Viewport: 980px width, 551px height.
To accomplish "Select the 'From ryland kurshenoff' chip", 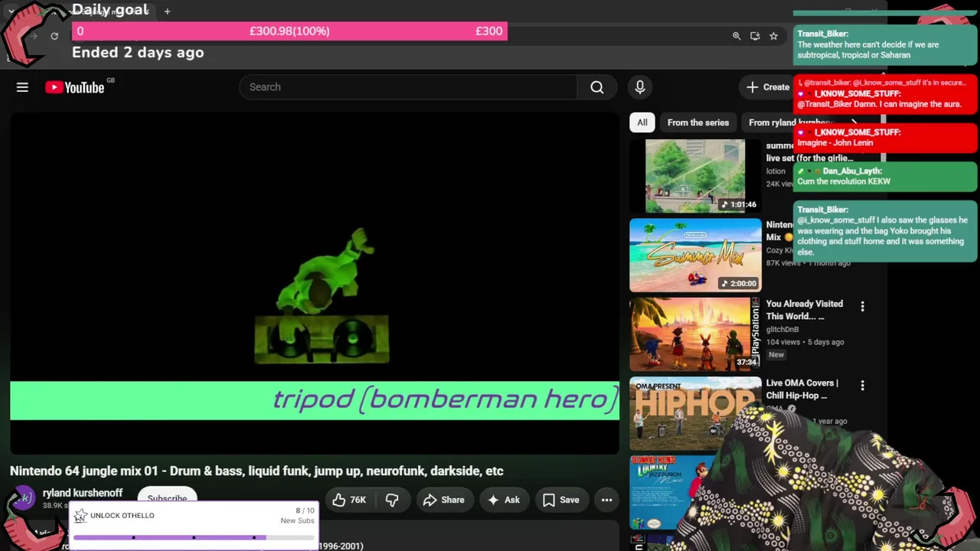I will tap(790, 122).
